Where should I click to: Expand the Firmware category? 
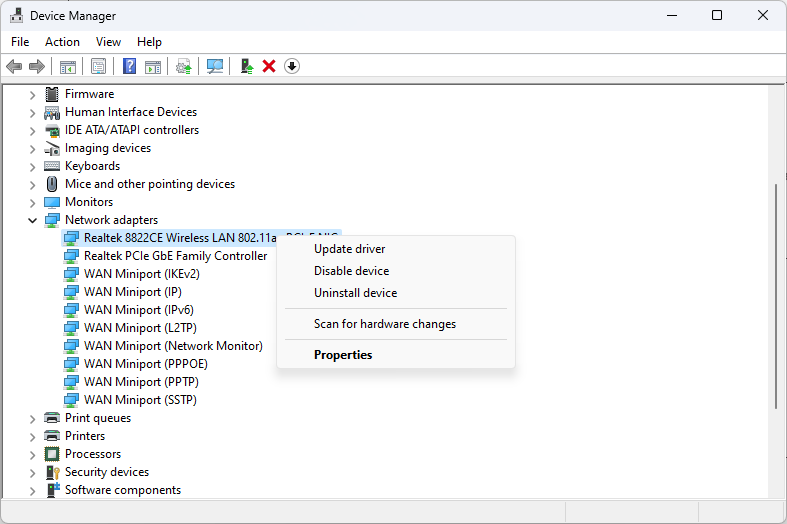click(32, 94)
